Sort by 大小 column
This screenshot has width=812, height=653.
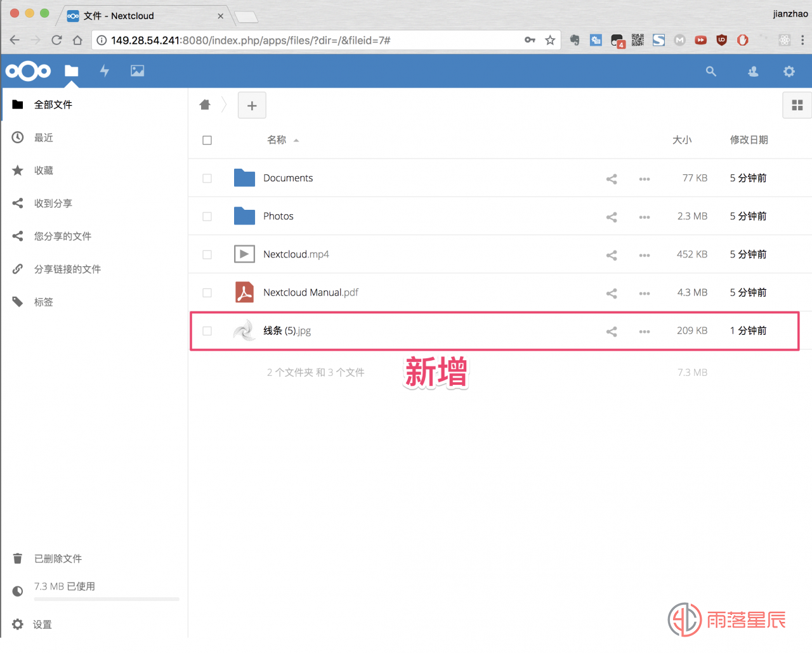682,139
